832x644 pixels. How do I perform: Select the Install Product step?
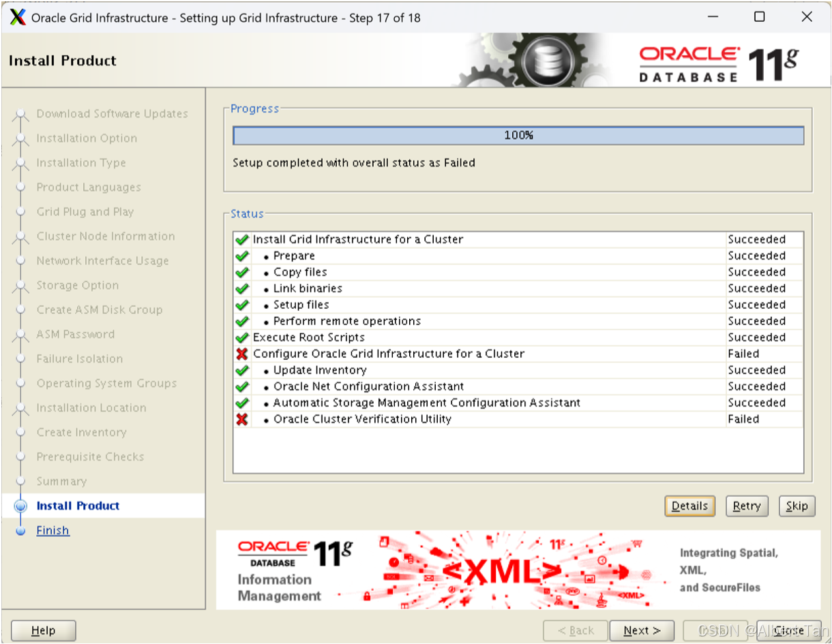(x=78, y=506)
